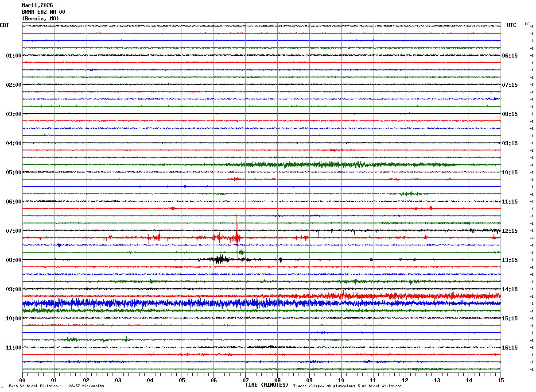Select the station code BRNM EHZ NM 00
The width and height of the screenshot is (536, 392).
(x=43, y=12)
